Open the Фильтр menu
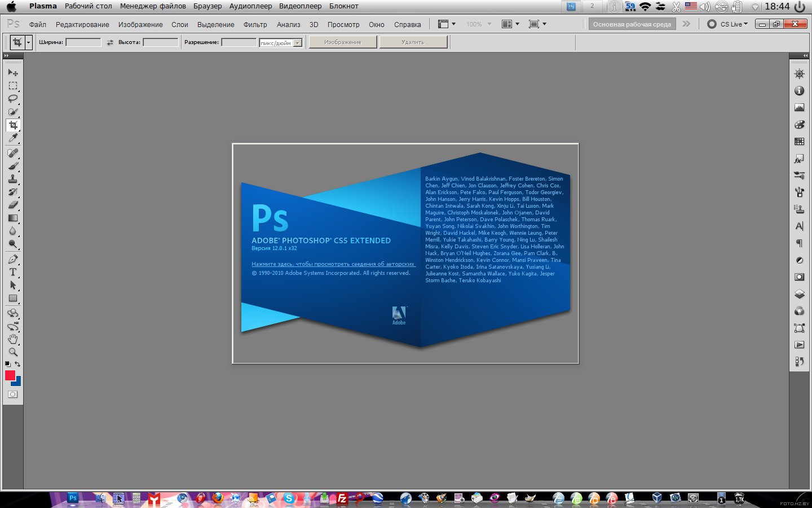Screen dimensions: 812x508 click(x=255, y=24)
